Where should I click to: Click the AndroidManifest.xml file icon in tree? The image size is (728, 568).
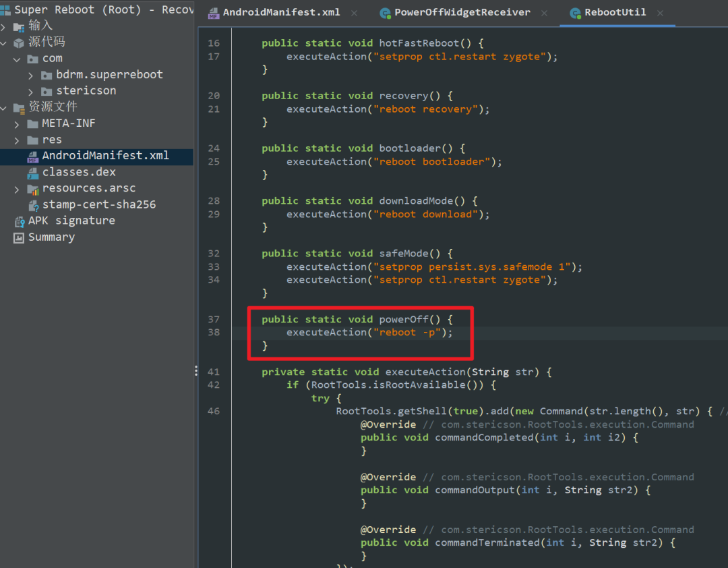click(32, 157)
